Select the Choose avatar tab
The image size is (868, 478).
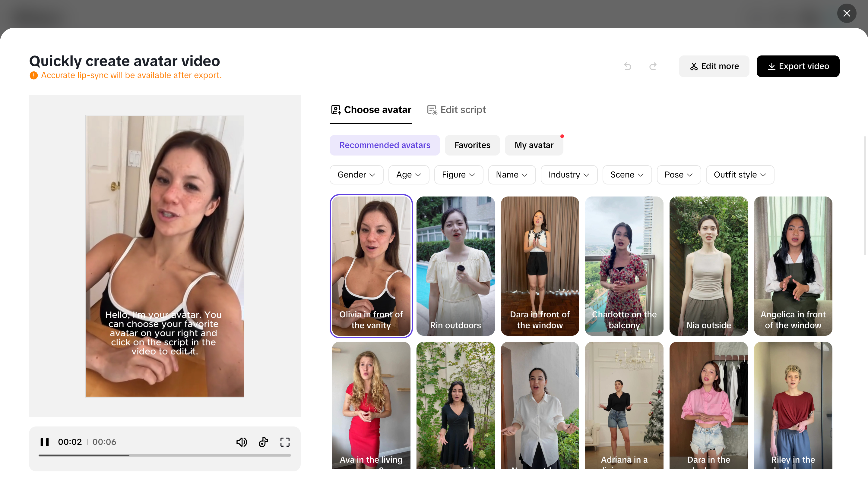click(371, 110)
